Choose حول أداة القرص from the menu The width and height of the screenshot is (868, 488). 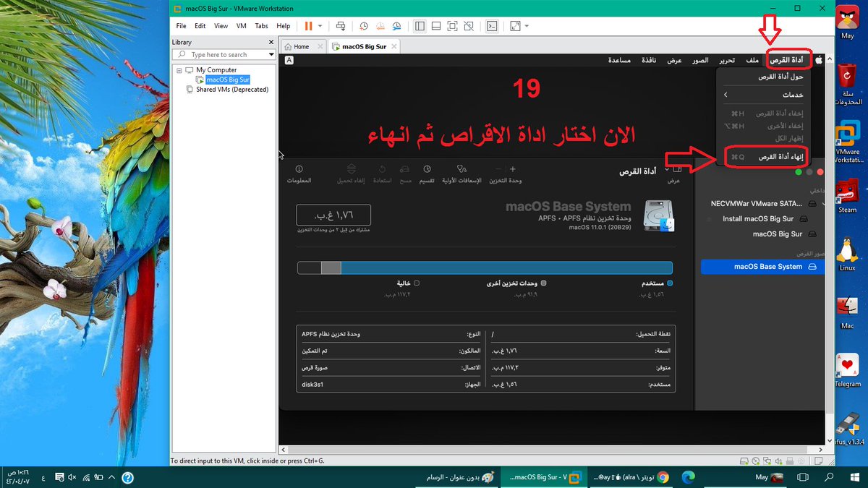pyautogui.click(x=763, y=77)
